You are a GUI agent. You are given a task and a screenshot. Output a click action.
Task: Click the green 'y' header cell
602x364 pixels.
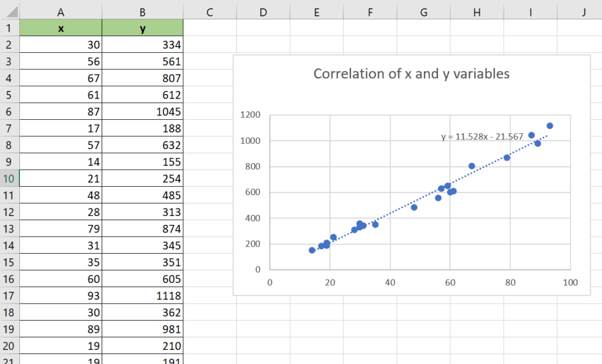point(142,28)
